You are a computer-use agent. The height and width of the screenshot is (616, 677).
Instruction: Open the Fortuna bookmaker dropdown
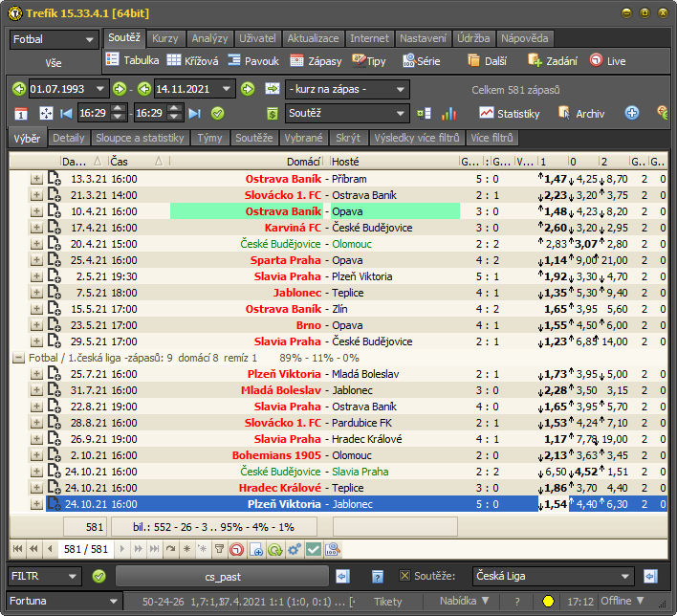pyautogui.click(x=64, y=601)
